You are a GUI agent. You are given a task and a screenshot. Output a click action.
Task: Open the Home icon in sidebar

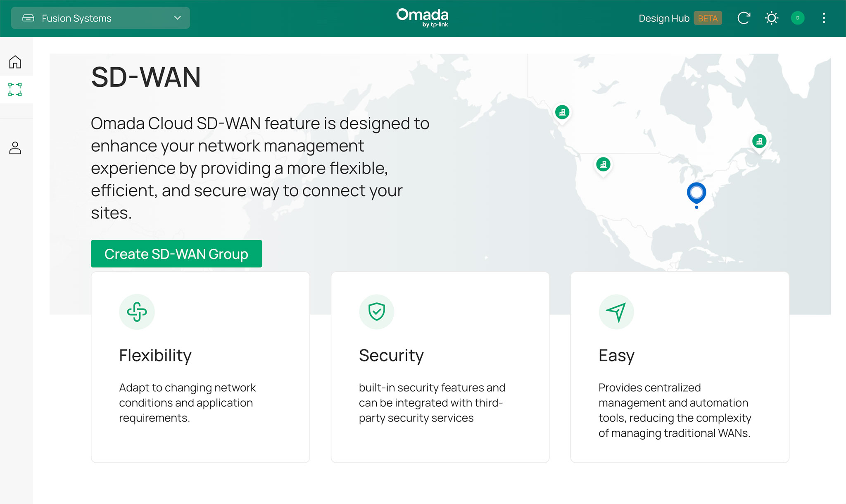click(15, 62)
